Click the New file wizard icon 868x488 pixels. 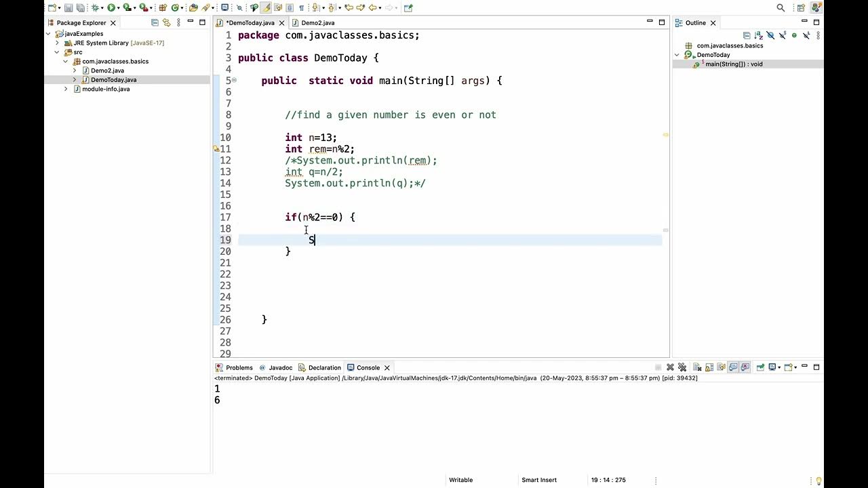coord(52,8)
